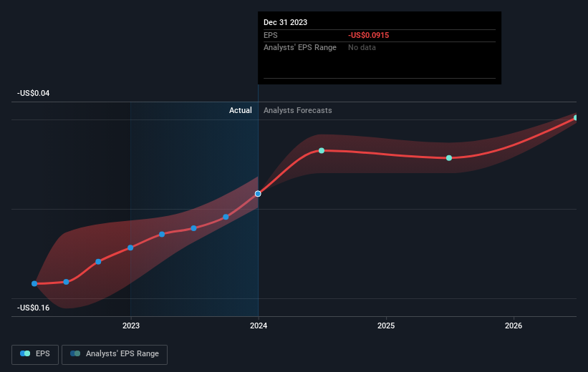588x372 pixels.
Task: Click the 2025 x-axis label
Action: 386,325
